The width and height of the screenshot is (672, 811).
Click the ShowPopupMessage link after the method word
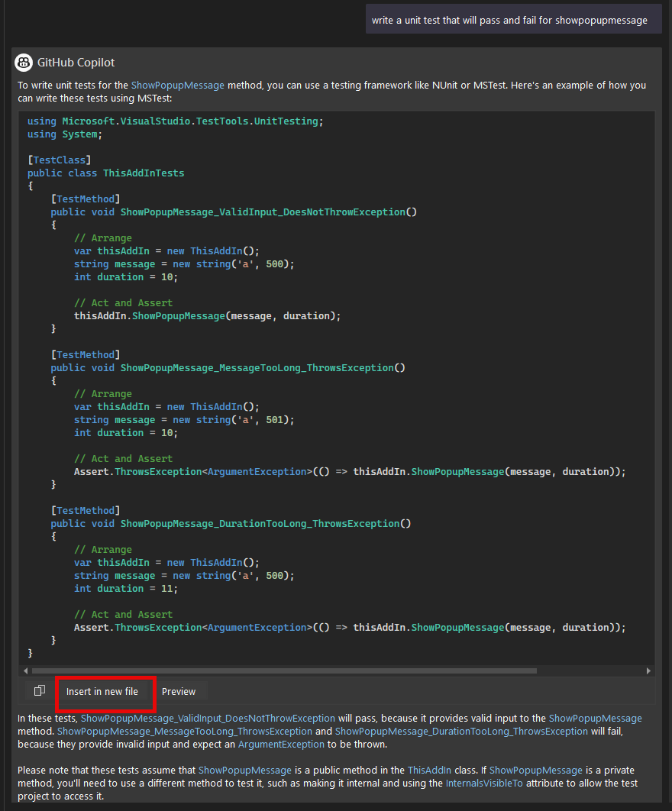pyautogui.click(x=595, y=718)
